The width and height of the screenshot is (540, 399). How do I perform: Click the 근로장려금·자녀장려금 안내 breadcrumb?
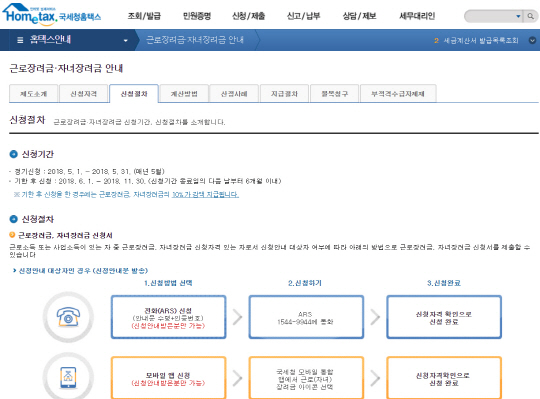point(195,40)
